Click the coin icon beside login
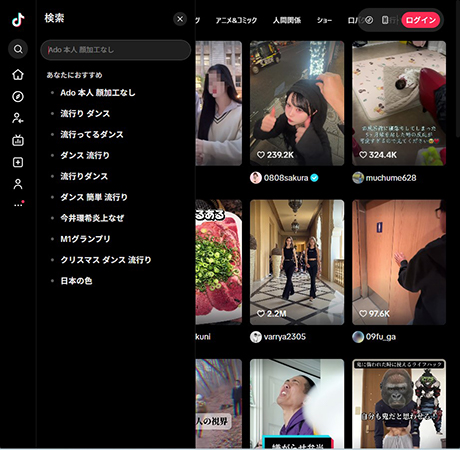460x450 pixels. [369, 20]
